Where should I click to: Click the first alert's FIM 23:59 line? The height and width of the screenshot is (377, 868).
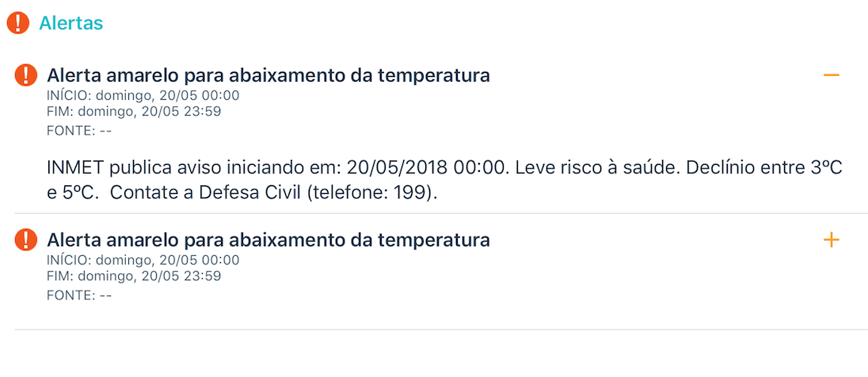click(x=134, y=111)
